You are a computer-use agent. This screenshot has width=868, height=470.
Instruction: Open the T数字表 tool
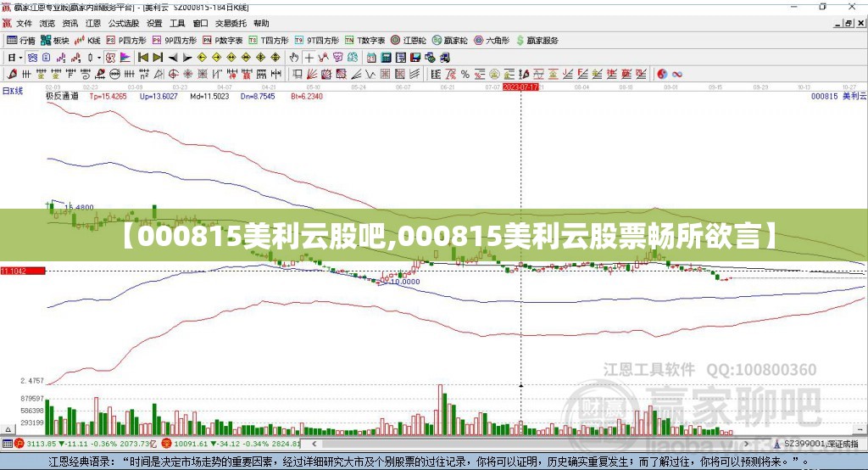[x=364, y=41]
